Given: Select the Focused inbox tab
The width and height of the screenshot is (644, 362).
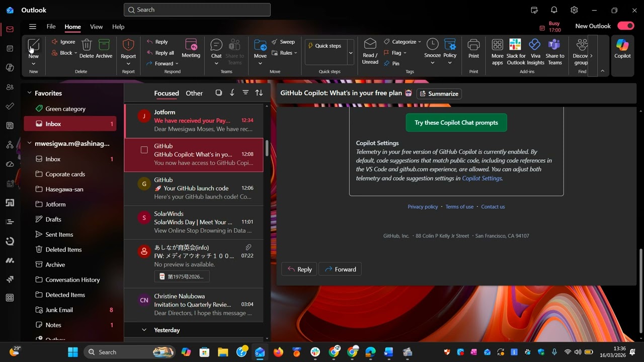Looking at the screenshot, I should (167, 93).
